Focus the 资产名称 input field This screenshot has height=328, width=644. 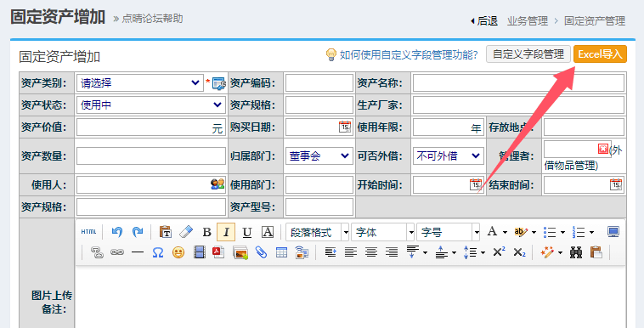coord(518,83)
